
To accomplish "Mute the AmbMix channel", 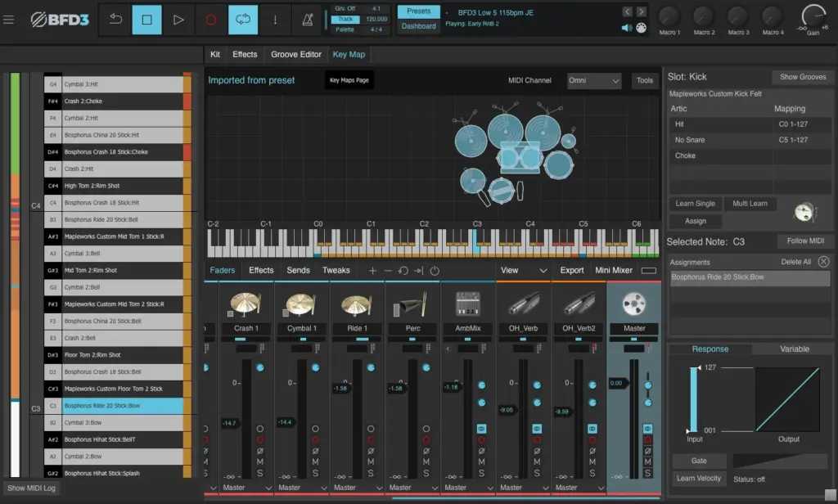I will pos(481,461).
